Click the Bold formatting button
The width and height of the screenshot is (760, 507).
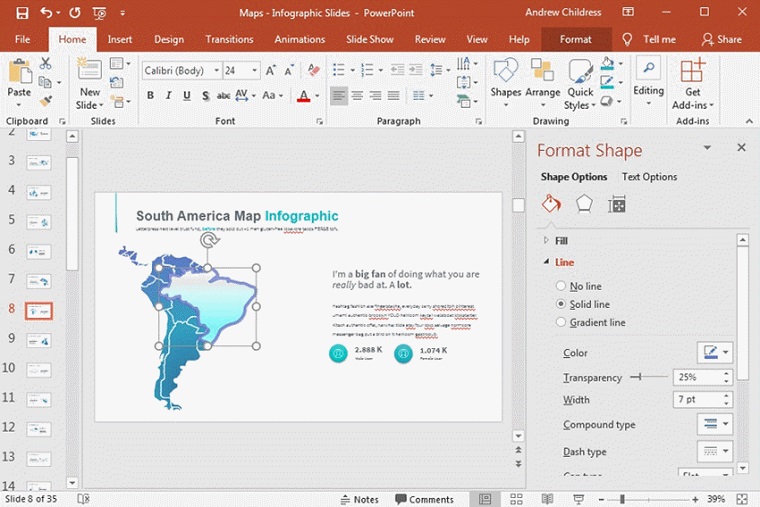(x=151, y=96)
